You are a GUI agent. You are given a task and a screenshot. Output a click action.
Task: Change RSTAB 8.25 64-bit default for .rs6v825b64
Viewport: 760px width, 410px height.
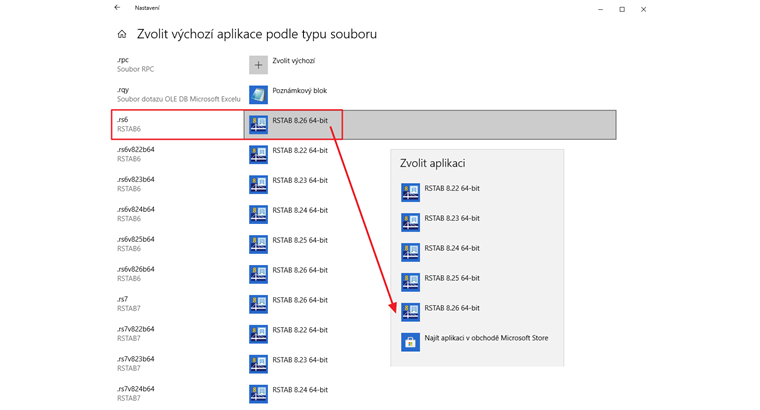(x=300, y=240)
